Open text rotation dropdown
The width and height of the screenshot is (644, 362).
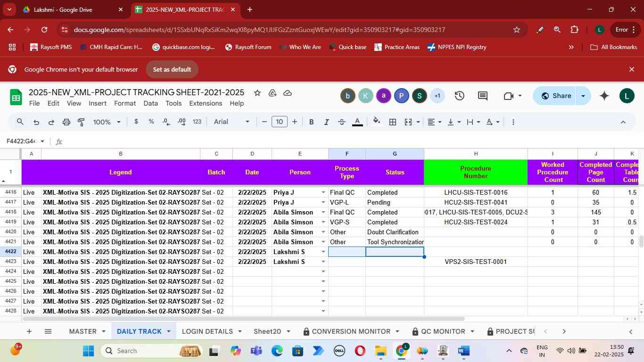[493, 122]
